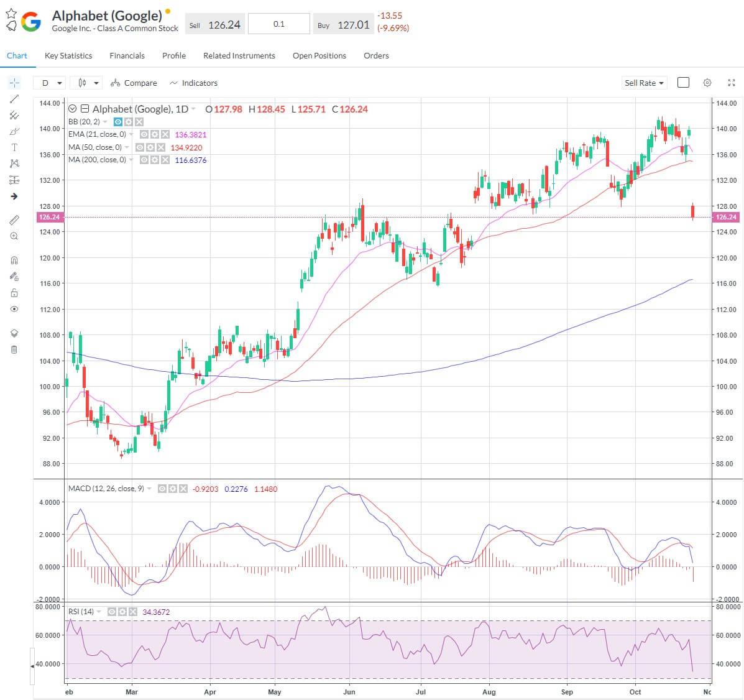Viewport: 744px width, 700px height.
Task: Select the brush drawing tool
Action: [14, 131]
